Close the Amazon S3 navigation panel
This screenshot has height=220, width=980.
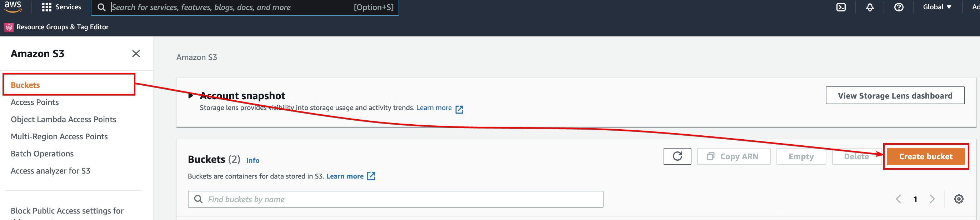click(x=136, y=54)
